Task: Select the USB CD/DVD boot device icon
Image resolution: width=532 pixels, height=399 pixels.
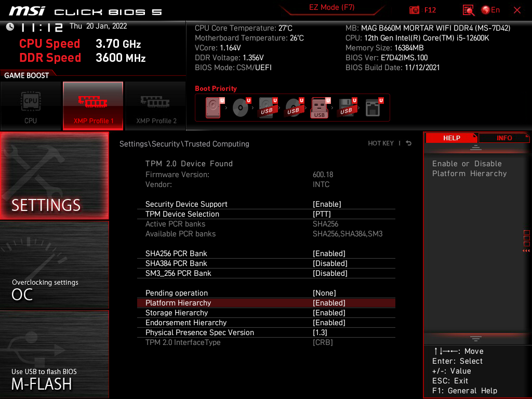Action: pos(294,108)
